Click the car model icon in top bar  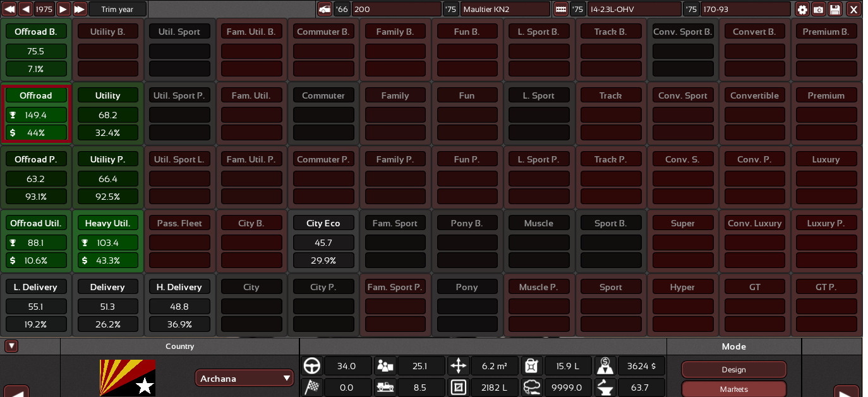[324, 9]
